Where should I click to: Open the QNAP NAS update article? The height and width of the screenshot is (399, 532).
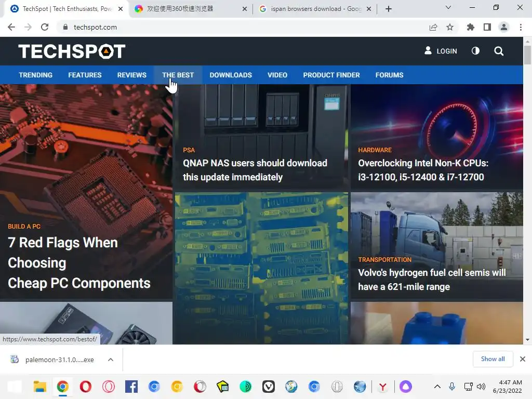point(255,170)
